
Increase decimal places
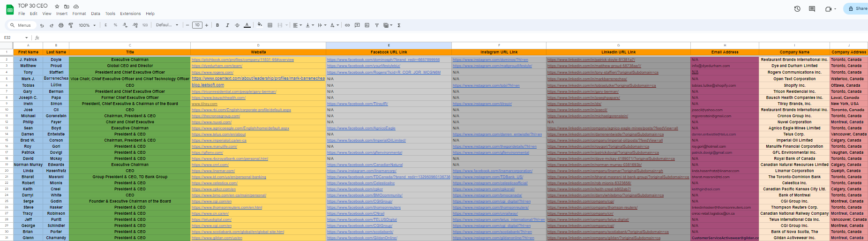(x=135, y=25)
